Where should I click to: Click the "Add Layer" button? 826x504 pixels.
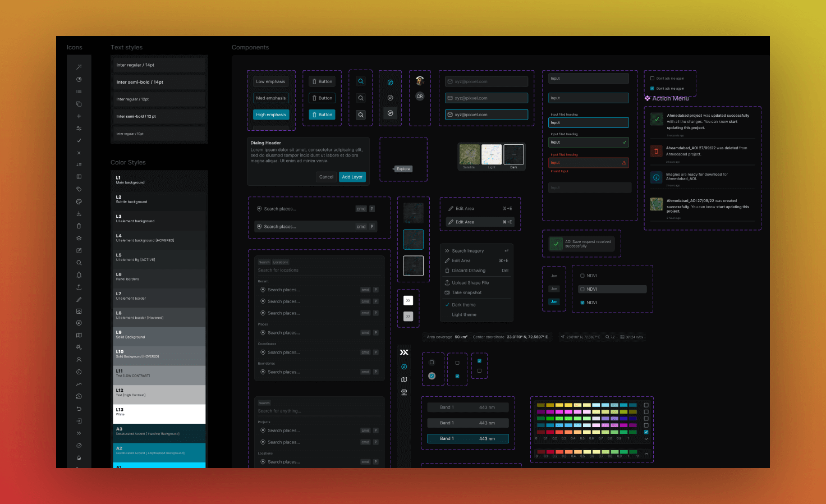coord(352,177)
